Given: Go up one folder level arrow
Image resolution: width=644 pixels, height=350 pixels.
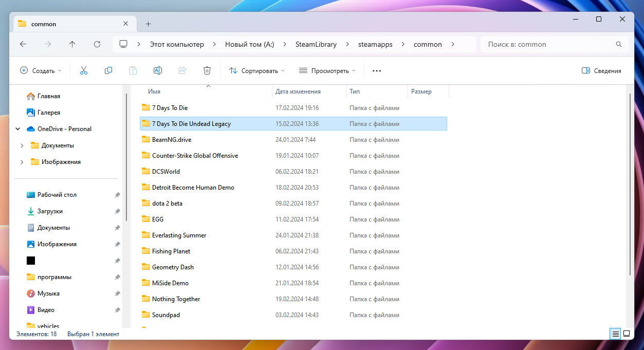Looking at the screenshot, I should tap(72, 44).
